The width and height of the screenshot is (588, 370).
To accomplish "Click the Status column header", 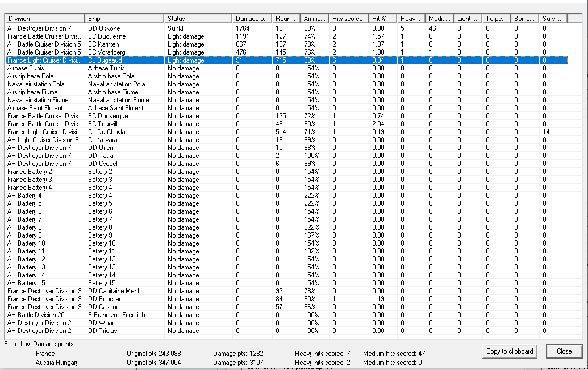I will [x=198, y=19].
